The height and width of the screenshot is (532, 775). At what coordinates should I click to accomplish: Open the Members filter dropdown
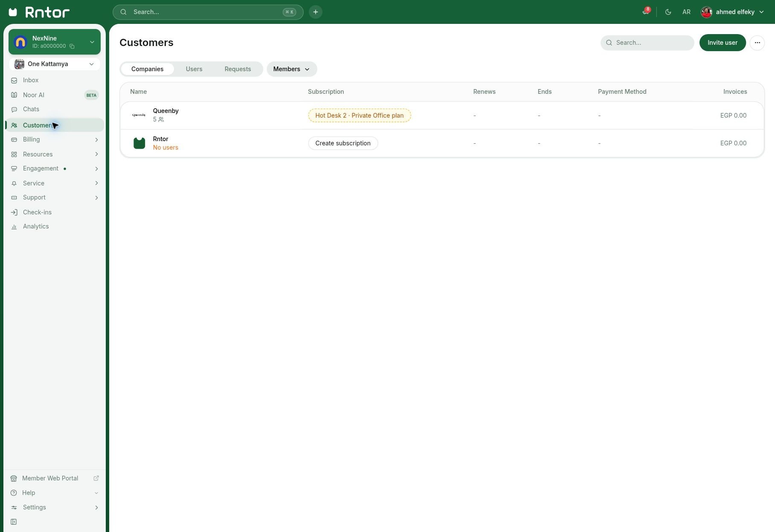pos(292,69)
